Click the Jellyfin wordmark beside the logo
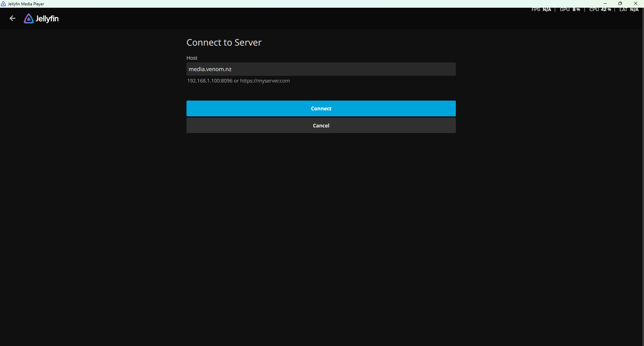 [47, 19]
